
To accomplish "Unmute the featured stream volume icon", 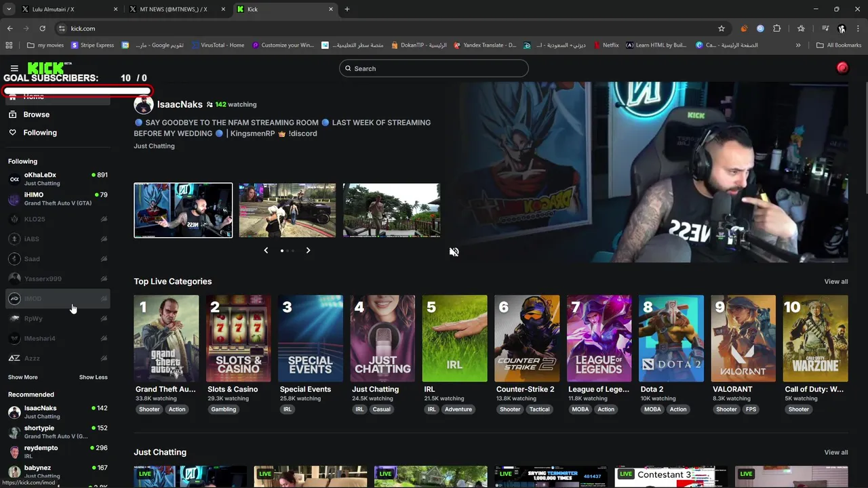I will (x=454, y=251).
